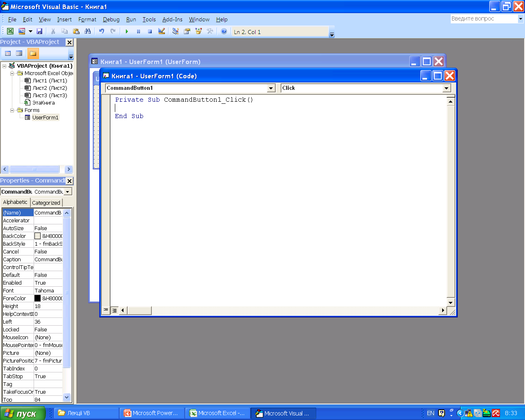Open the object selector dropdown in Properties panel
525x420 pixels.
point(68,192)
